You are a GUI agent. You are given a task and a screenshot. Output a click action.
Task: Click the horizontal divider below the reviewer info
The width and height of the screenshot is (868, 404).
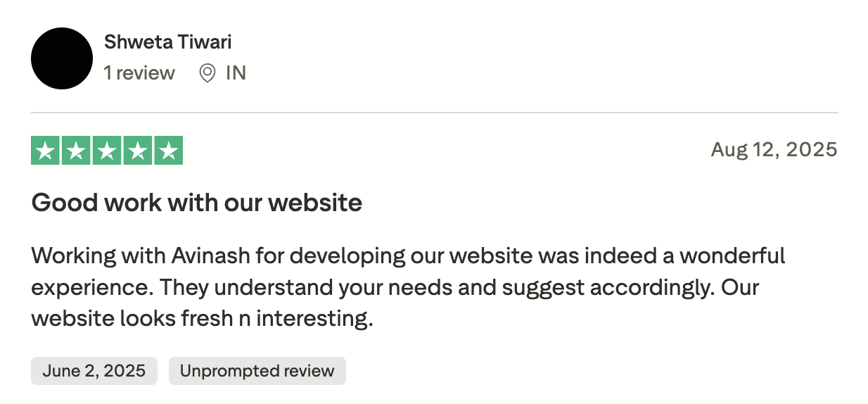pos(434,113)
